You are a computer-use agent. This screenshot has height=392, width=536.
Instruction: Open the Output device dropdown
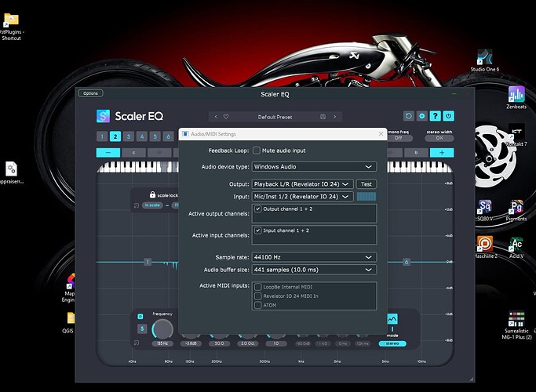tap(302, 184)
